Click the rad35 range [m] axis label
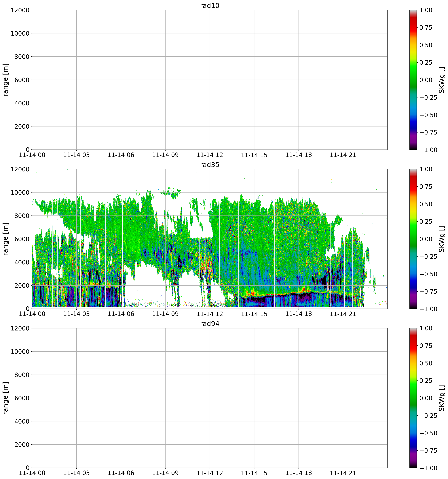The height and width of the screenshot is (479, 448). (x=6, y=239)
